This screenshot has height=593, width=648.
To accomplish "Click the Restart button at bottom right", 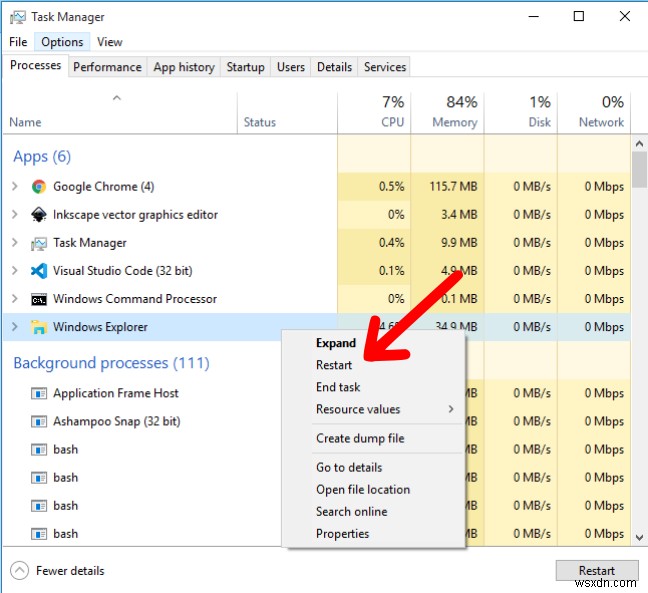I will coord(597,571).
